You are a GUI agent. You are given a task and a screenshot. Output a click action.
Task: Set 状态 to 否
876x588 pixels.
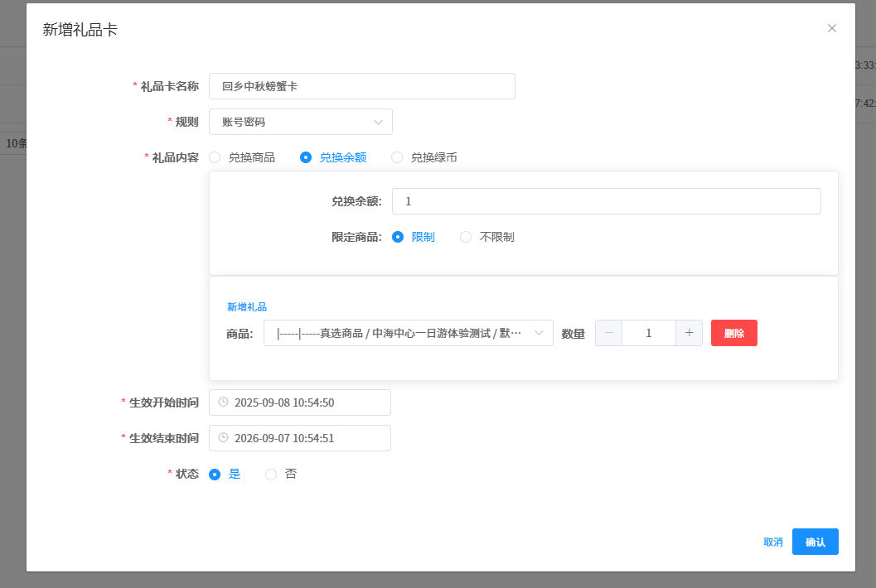[x=271, y=475]
